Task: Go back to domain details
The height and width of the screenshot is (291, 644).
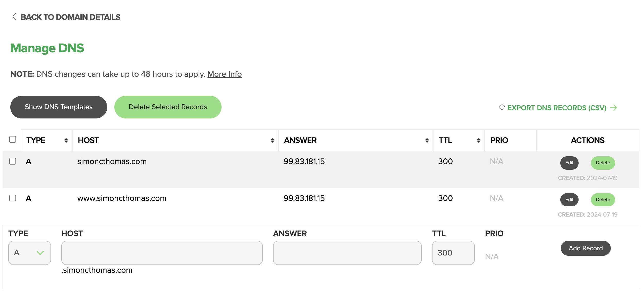Action: click(x=70, y=17)
